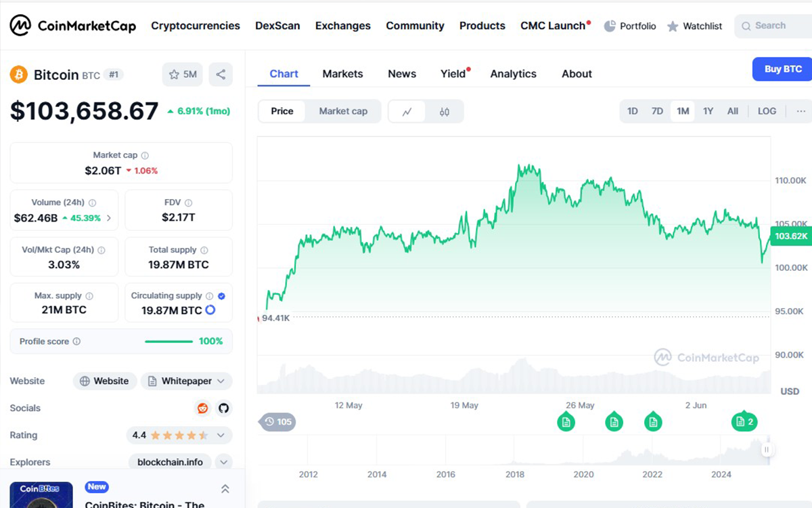Collapse the CoinBites card with chevron
The height and width of the screenshot is (508, 812).
pos(225,489)
